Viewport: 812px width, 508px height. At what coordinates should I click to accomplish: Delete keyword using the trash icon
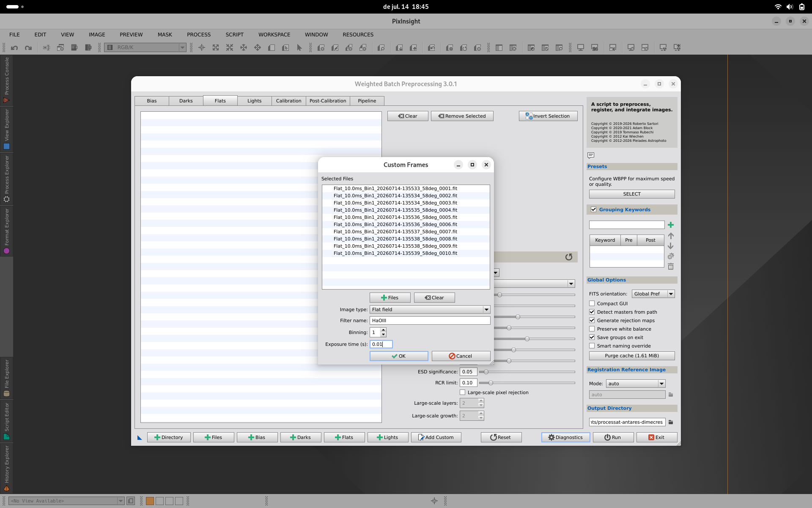[671, 266]
